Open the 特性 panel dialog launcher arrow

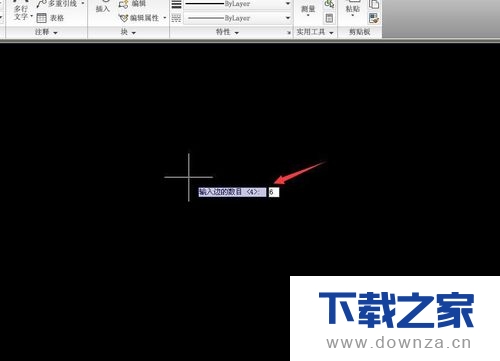click(289, 33)
